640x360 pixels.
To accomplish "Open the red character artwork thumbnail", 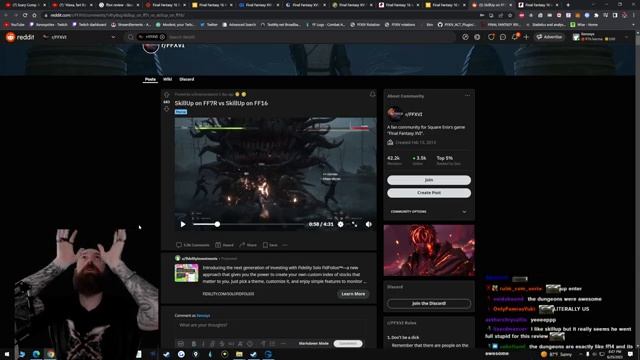I will click(x=429, y=250).
